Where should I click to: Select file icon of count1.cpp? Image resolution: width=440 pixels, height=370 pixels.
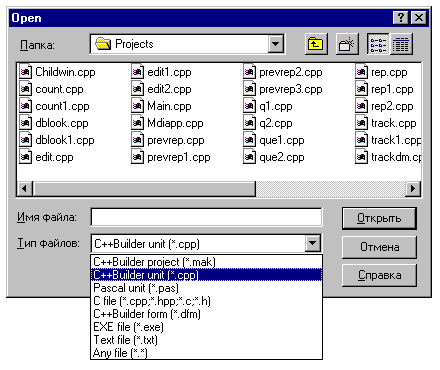26,106
